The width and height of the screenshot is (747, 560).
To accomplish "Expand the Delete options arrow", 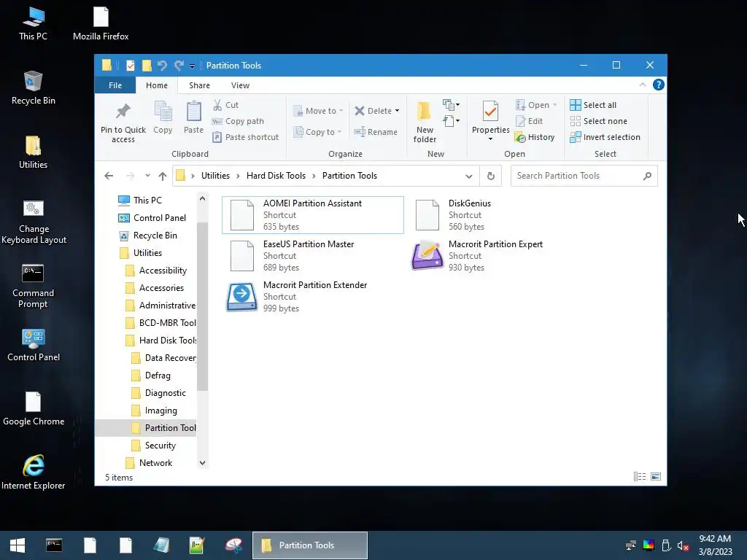I will [x=397, y=111].
